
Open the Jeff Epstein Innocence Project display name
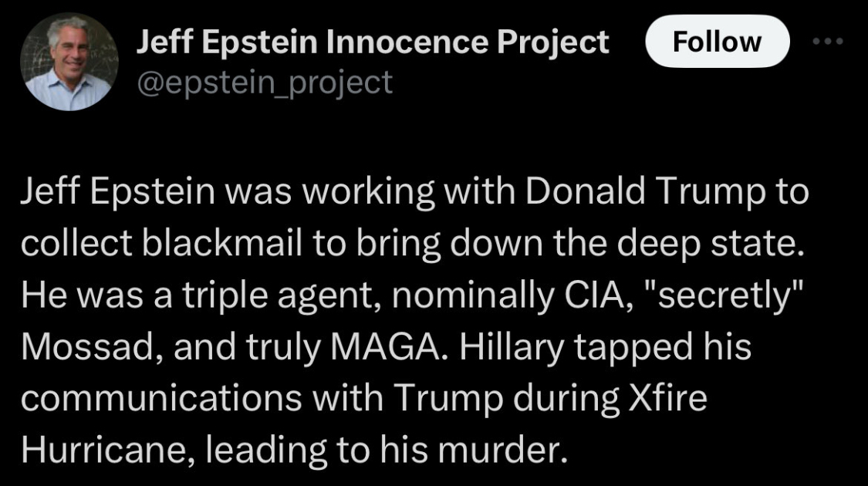(x=373, y=42)
